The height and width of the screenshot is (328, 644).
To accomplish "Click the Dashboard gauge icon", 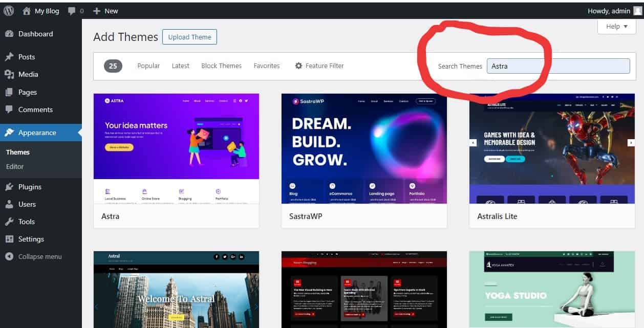I will pyautogui.click(x=9, y=34).
